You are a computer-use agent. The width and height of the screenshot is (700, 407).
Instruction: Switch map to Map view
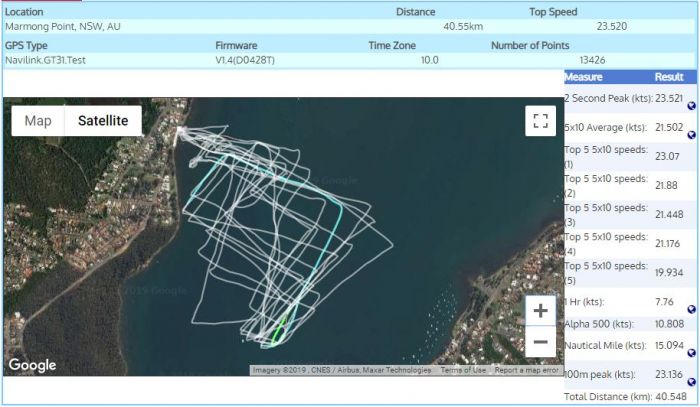(x=38, y=121)
